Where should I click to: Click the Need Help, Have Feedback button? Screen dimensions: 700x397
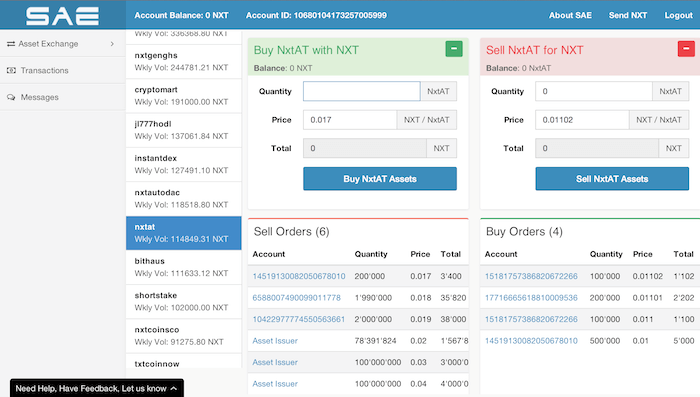pyautogui.click(x=96, y=388)
